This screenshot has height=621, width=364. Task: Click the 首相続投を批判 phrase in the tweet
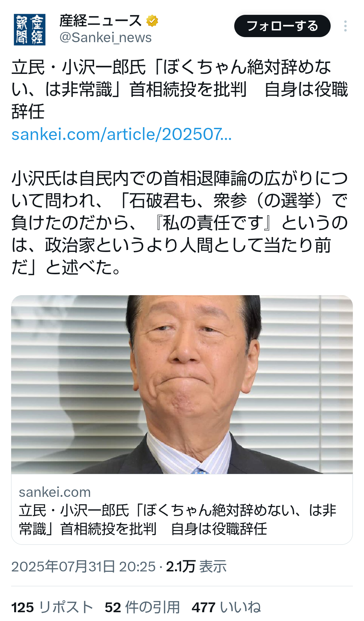[188, 89]
